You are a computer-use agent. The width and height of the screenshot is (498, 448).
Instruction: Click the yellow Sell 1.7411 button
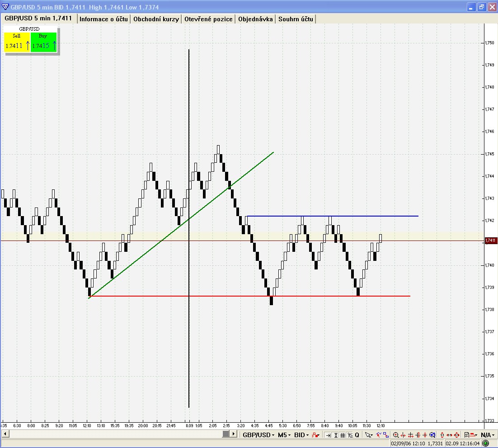click(x=17, y=42)
